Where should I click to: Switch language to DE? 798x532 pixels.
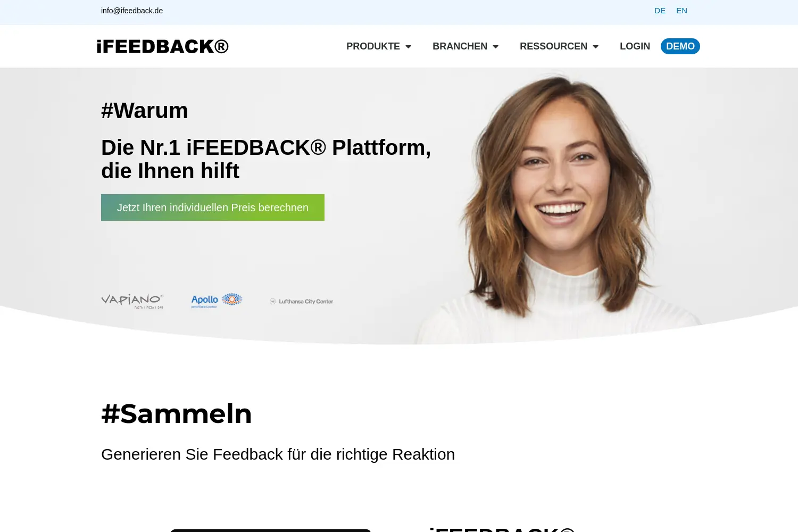coord(660,11)
